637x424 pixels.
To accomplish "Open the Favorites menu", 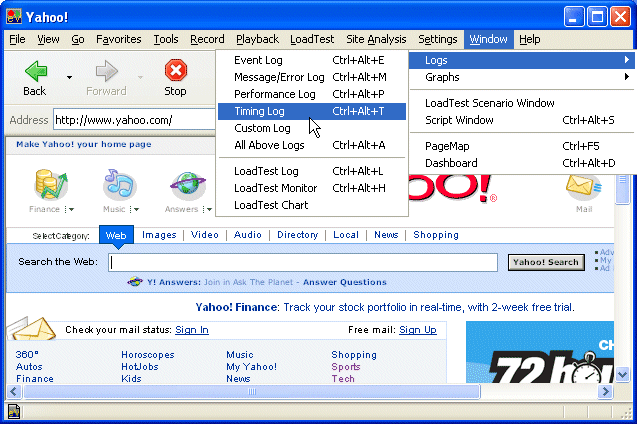I will (119, 39).
